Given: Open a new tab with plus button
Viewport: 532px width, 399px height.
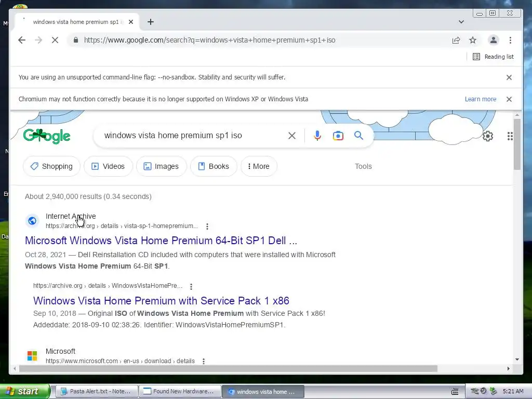Looking at the screenshot, I should pyautogui.click(x=151, y=22).
